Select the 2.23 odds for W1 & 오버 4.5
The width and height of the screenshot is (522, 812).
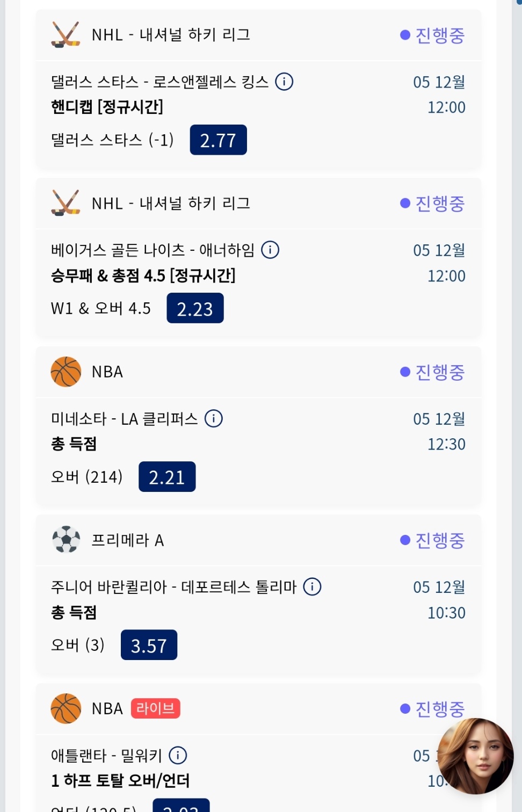[x=195, y=308]
